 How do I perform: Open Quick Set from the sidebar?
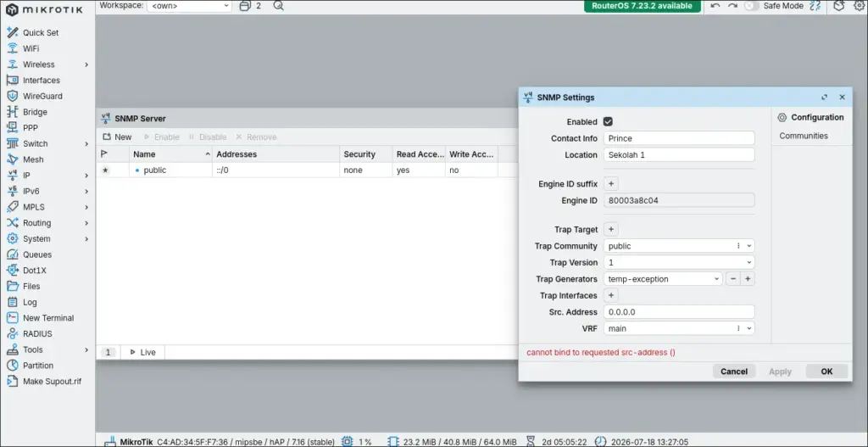coord(41,33)
